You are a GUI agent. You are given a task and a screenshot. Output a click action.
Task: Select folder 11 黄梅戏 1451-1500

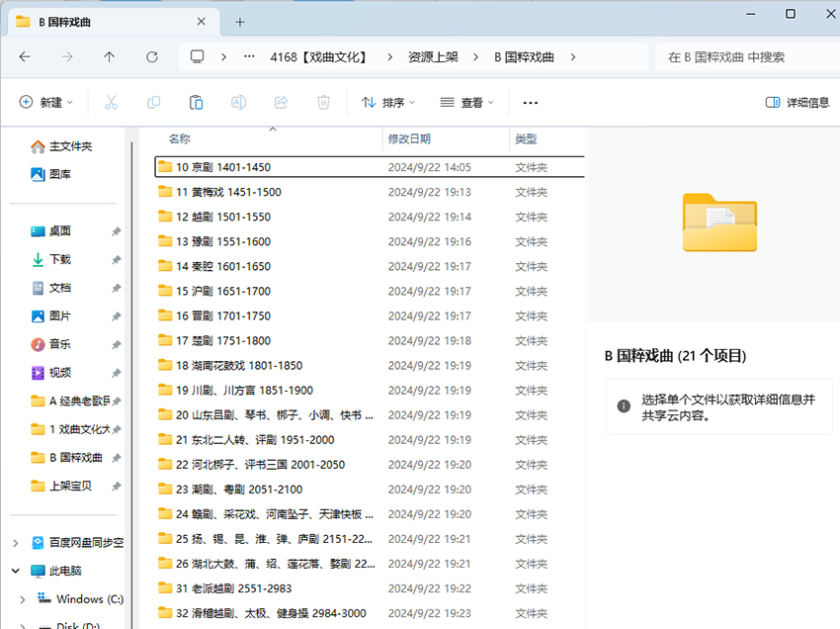tap(370, 192)
